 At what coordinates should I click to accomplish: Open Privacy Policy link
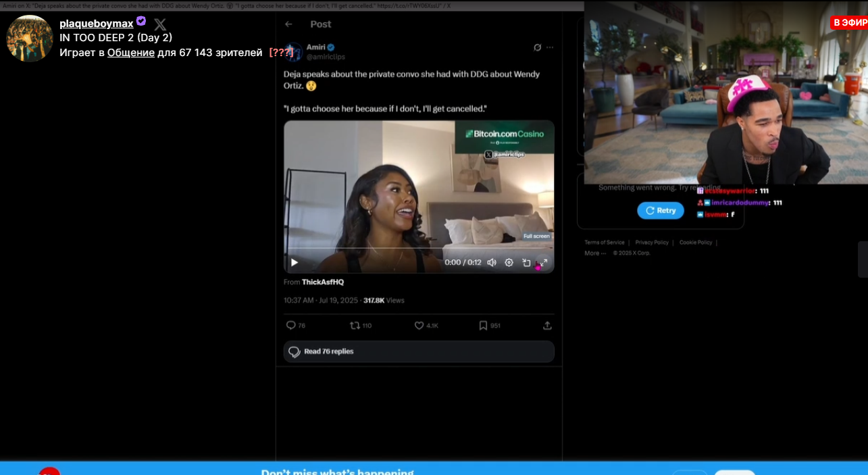652,243
